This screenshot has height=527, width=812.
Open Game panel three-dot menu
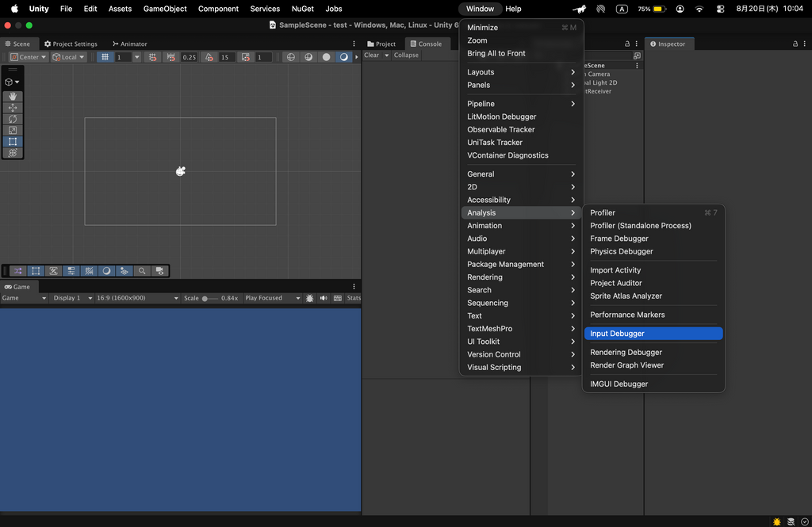pos(354,287)
